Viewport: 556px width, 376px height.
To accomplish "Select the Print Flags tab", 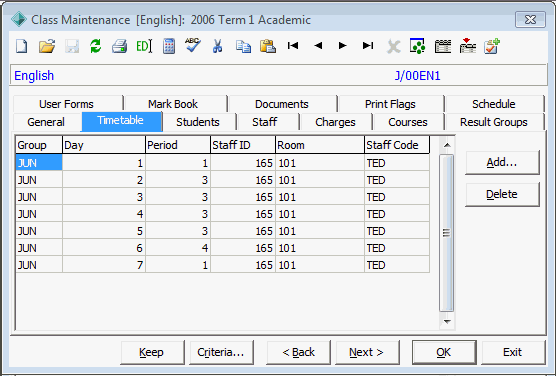I will 390,104.
